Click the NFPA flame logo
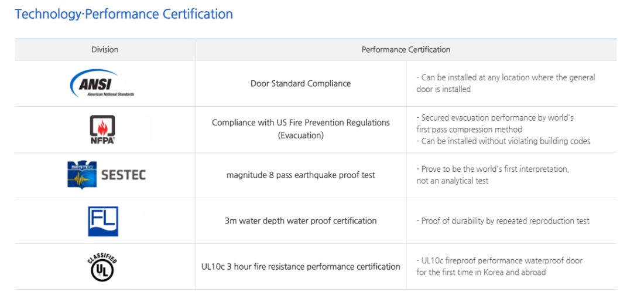Viewport: 644px width, 302px height. coord(102,129)
